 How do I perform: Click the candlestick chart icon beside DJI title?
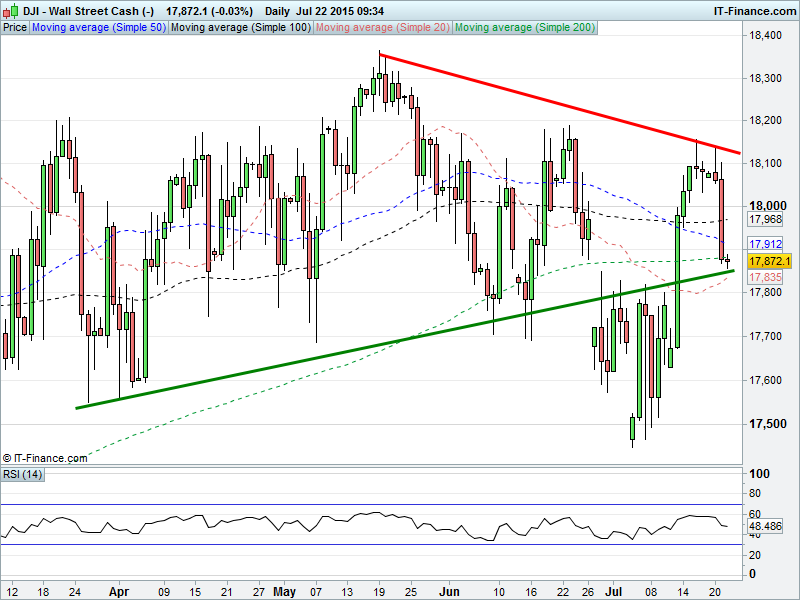pyautogui.click(x=8, y=10)
